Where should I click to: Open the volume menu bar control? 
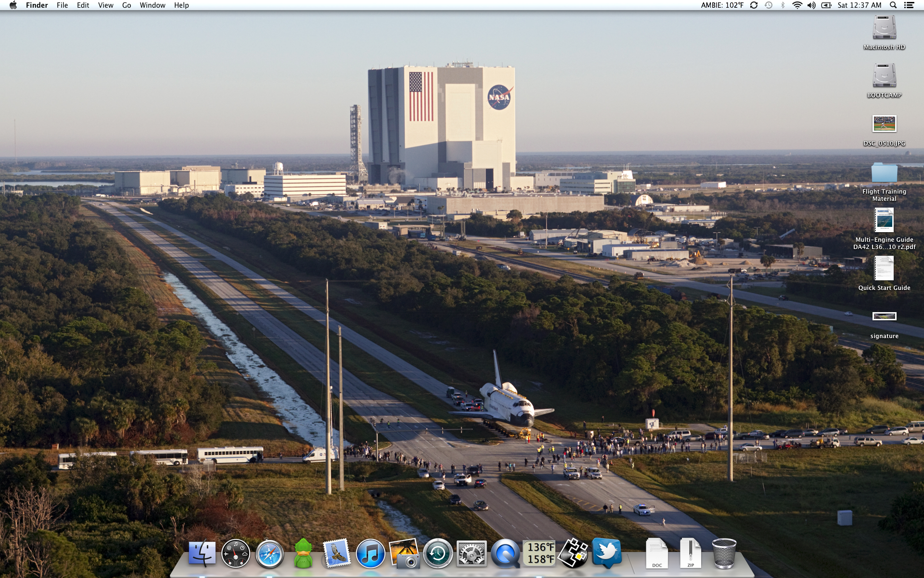(x=811, y=5)
